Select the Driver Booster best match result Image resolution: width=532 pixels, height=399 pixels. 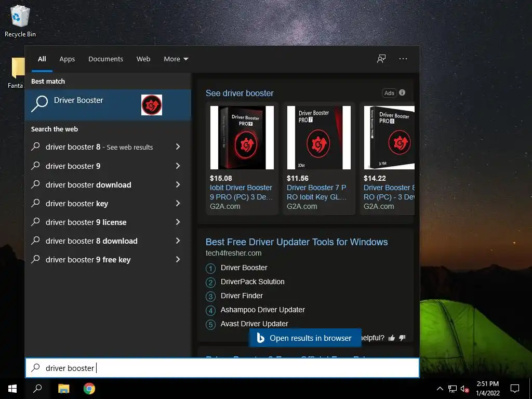pos(108,105)
